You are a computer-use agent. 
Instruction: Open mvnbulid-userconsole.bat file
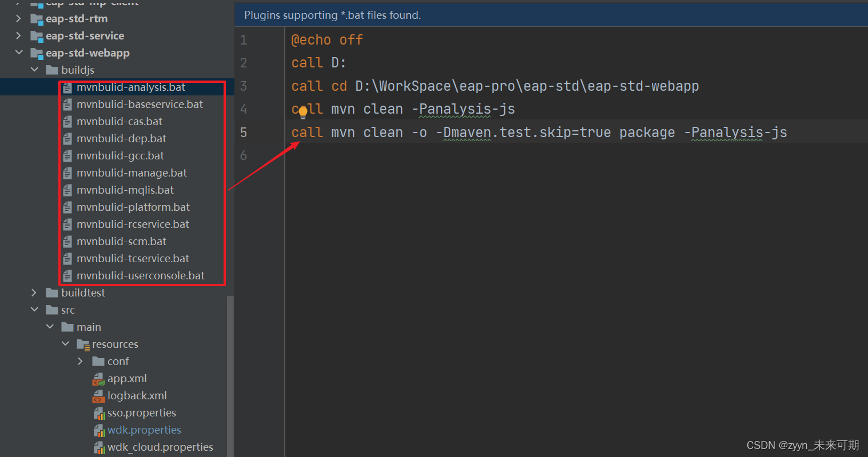point(141,275)
